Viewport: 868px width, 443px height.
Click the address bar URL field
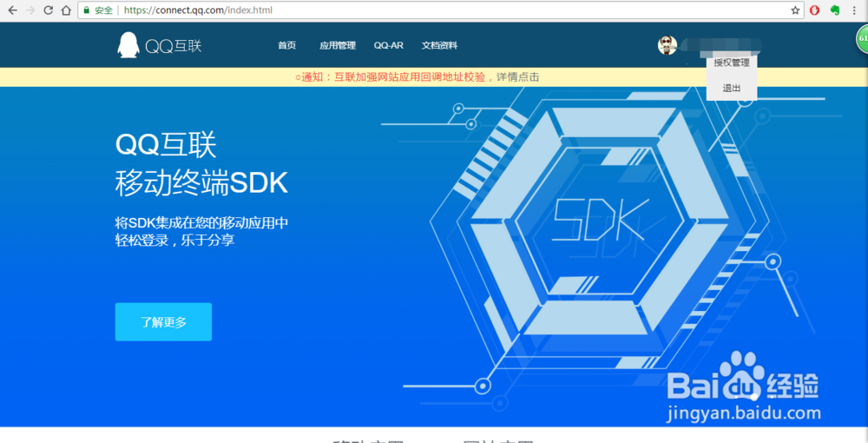tap(440, 10)
